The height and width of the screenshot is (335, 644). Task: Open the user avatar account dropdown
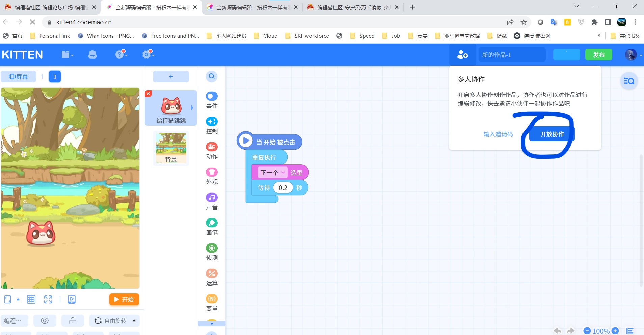[633, 55]
